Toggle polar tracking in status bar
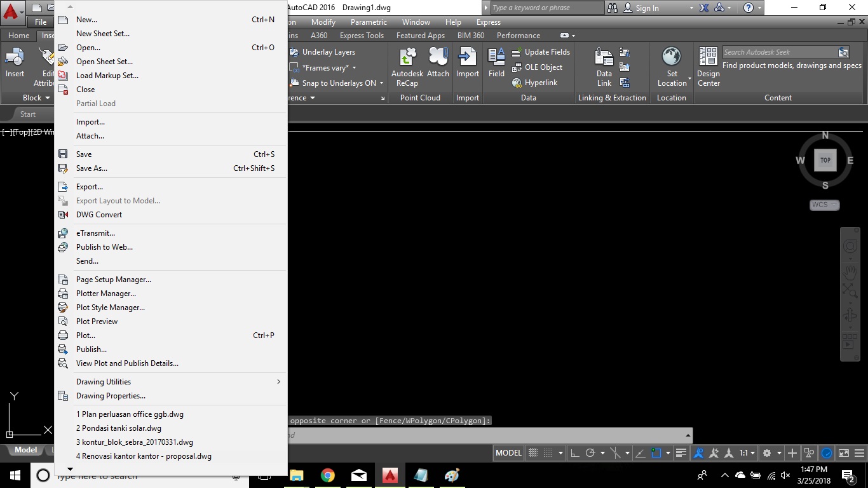Viewport: 868px width, 488px height. [590, 453]
